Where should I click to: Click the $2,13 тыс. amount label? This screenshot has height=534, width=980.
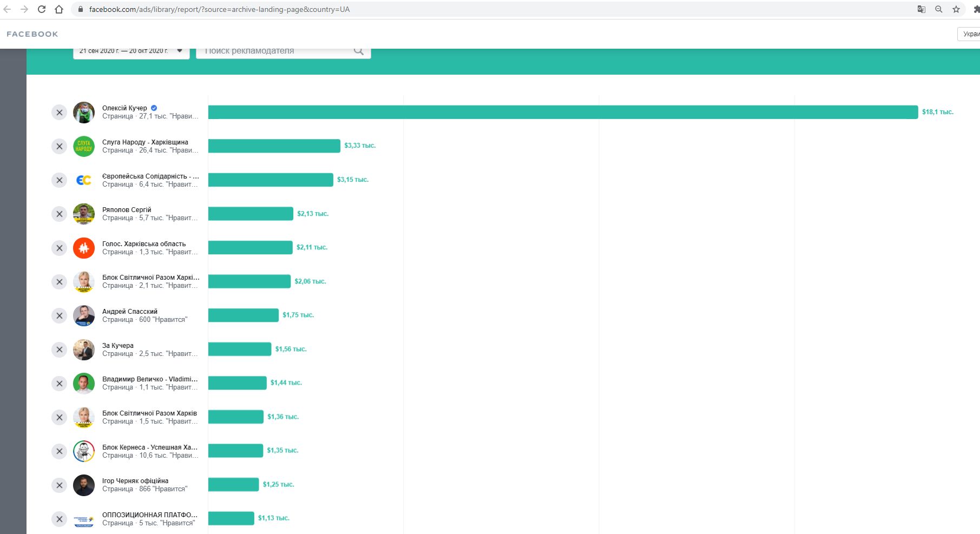[313, 214]
